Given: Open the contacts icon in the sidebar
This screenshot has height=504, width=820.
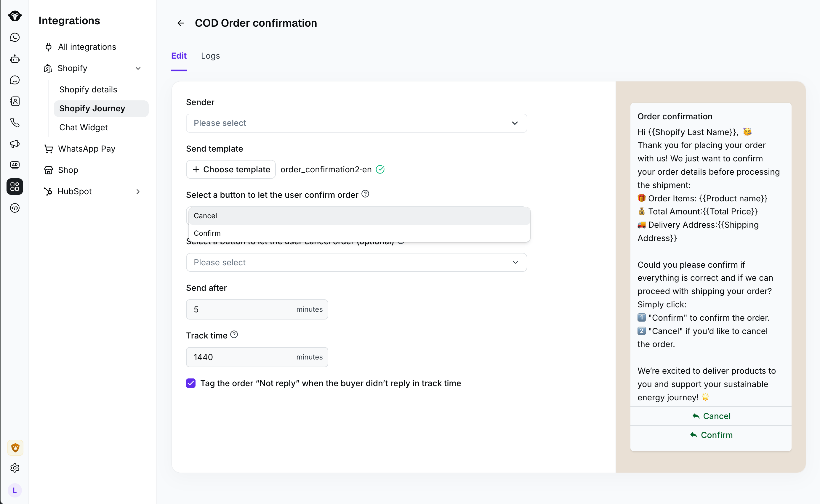Looking at the screenshot, I should (x=15, y=101).
